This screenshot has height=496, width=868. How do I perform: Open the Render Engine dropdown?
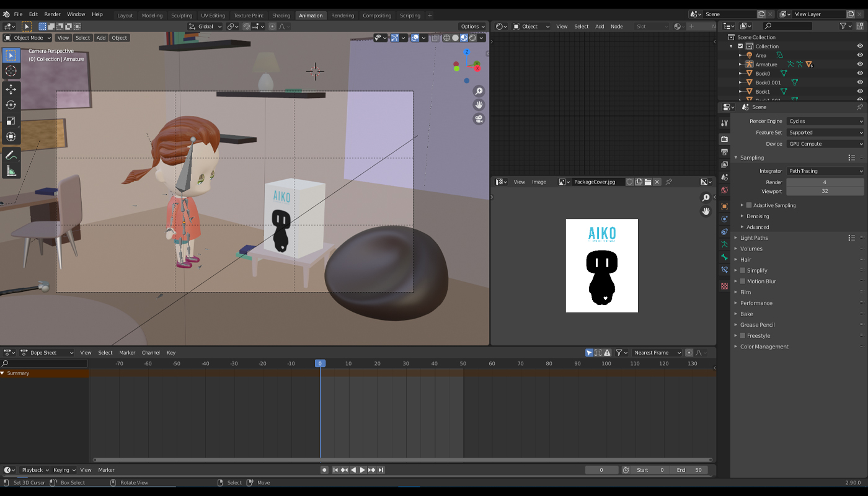pos(825,122)
